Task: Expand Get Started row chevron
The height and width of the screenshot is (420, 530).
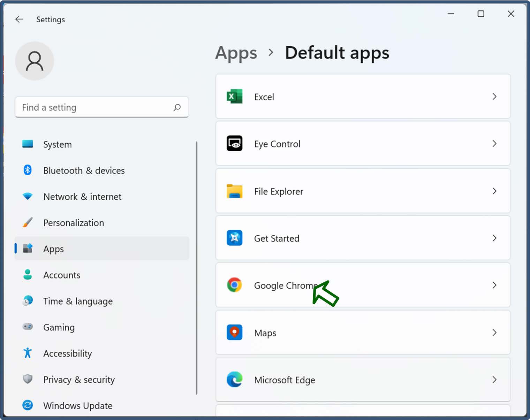Action: pyautogui.click(x=494, y=238)
